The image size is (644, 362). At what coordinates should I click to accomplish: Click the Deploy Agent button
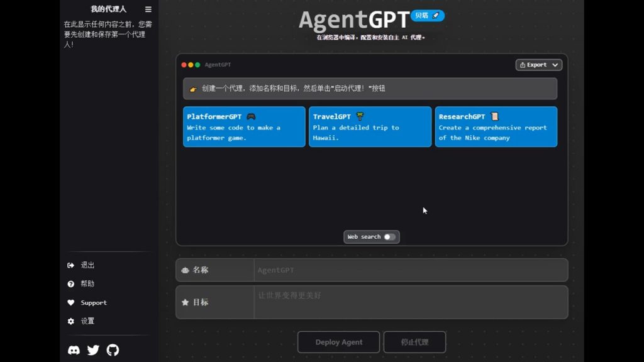[x=339, y=342]
